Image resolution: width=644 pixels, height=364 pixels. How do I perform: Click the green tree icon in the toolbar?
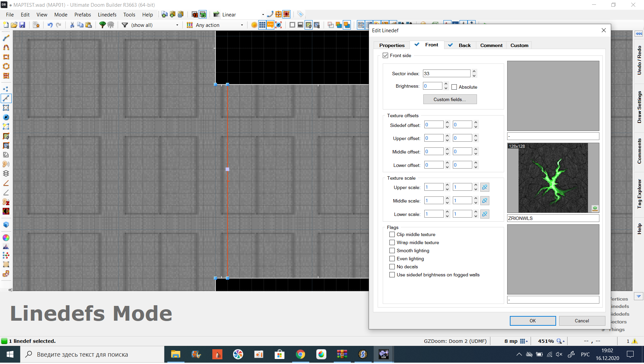pos(103,25)
